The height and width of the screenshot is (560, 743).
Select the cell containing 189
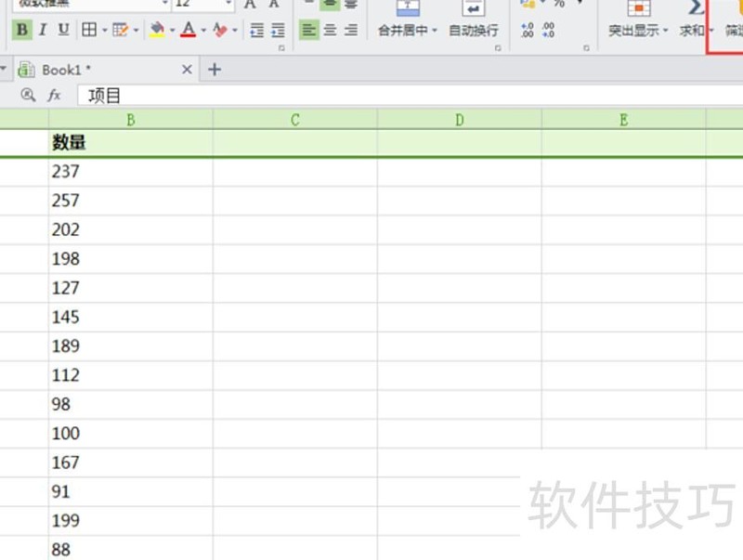point(131,346)
